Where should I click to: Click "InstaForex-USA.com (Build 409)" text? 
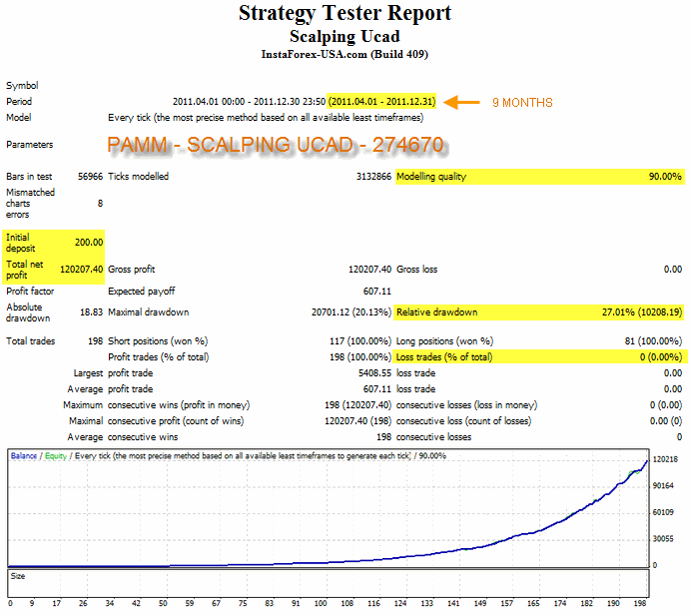(x=345, y=54)
